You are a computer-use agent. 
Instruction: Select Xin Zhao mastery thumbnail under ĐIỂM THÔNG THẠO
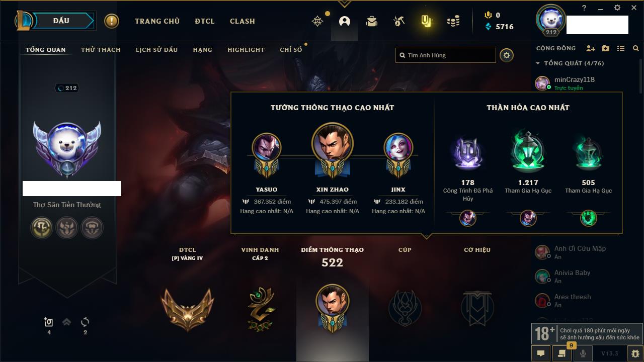[333, 307]
